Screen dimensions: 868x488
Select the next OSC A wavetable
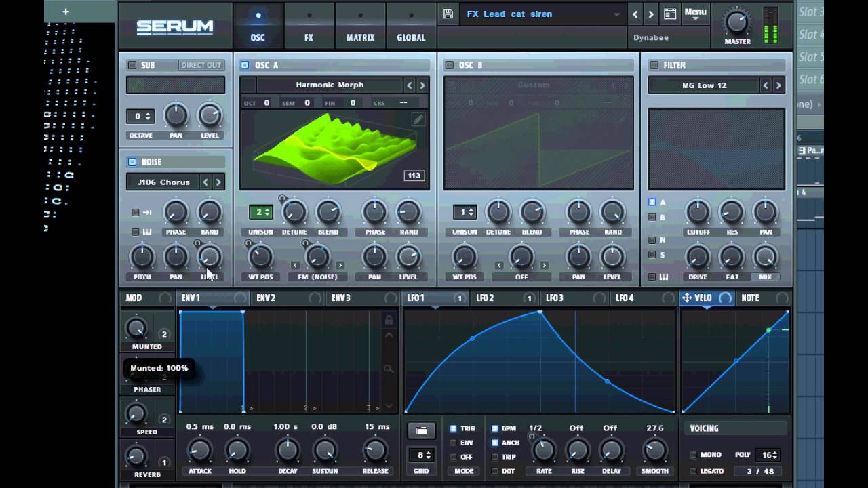point(422,85)
